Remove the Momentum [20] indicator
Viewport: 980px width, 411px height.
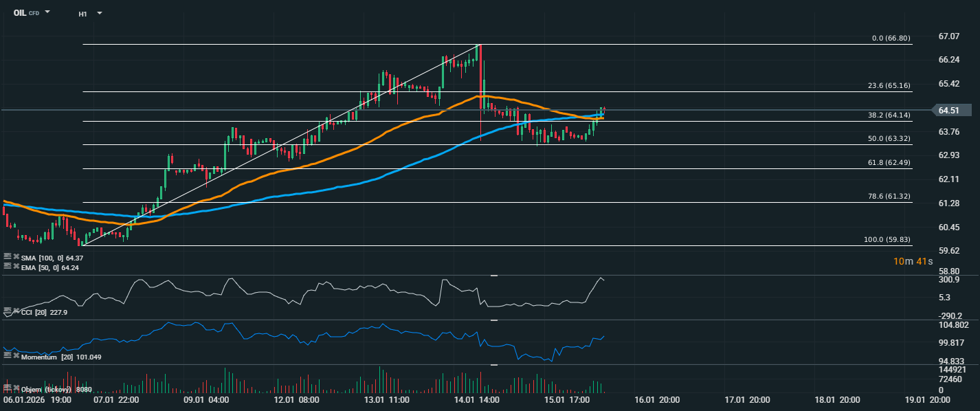16,356
